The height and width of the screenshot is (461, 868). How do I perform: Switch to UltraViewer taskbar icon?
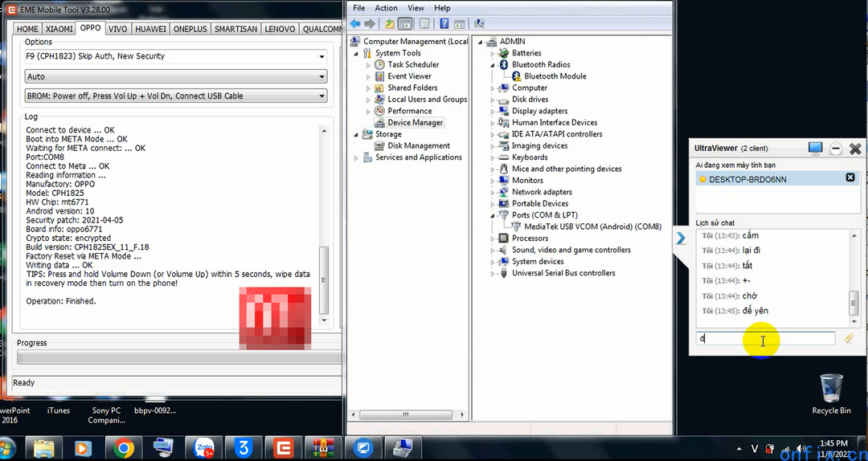click(363, 447)
